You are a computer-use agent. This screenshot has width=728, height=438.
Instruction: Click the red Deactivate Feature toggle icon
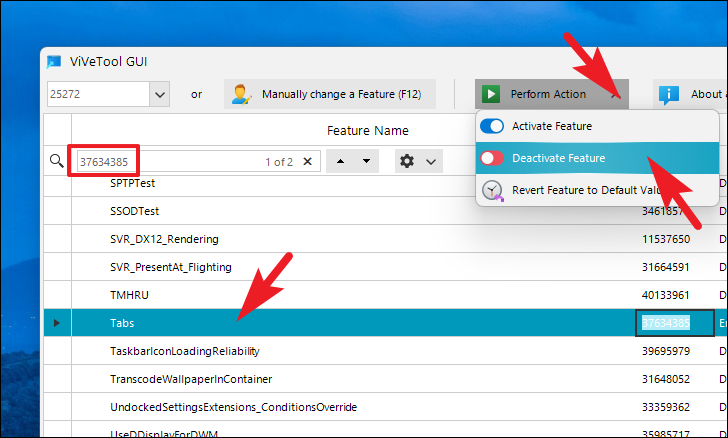pyautogui.click(x=492, y=158)
